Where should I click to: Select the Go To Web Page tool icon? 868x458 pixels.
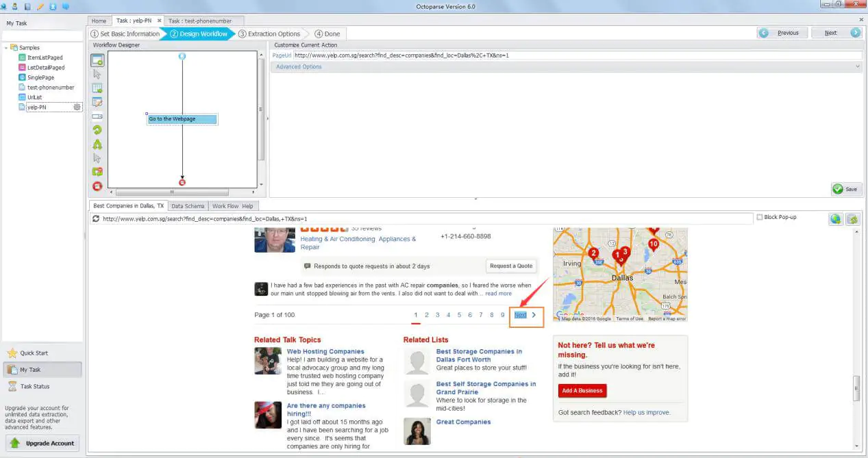pos(97,60)
